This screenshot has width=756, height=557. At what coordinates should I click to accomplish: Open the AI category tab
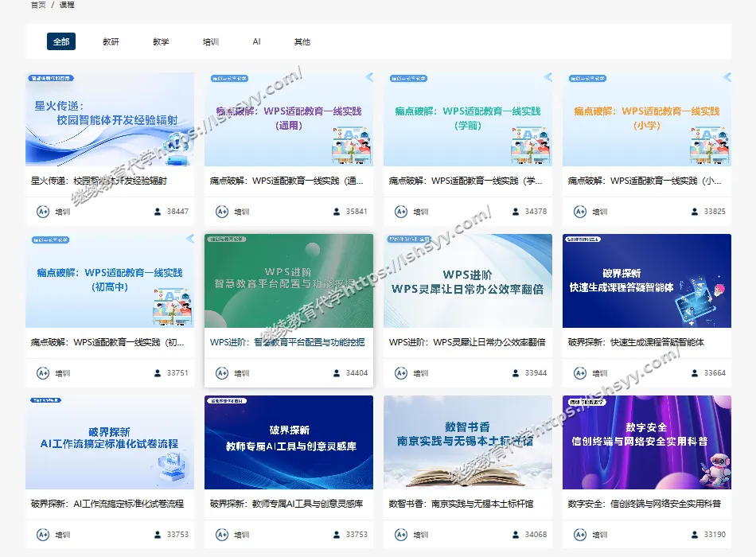pos(256,42)
